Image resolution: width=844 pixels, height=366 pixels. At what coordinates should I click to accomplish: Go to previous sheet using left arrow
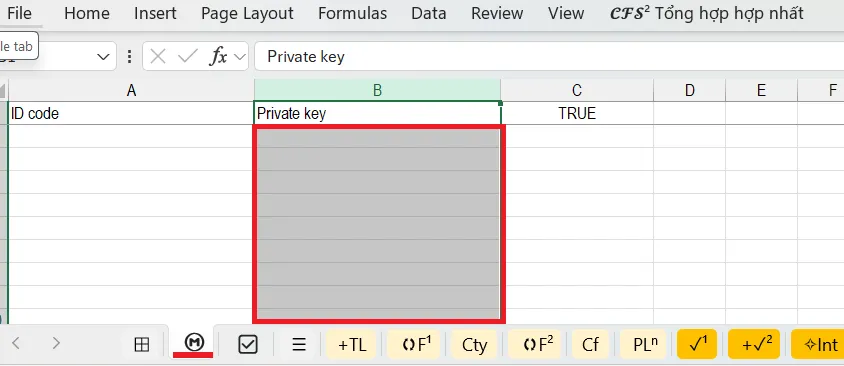16,343
